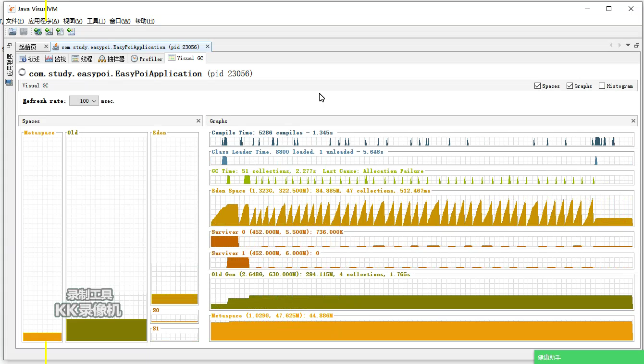644x364 pixels.
Task: Click the 健康助手 green notification bar
Action: tap(589, 357)
